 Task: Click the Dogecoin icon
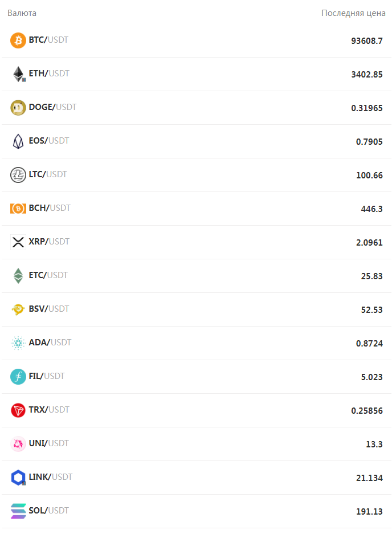click(x=18, y=108)
